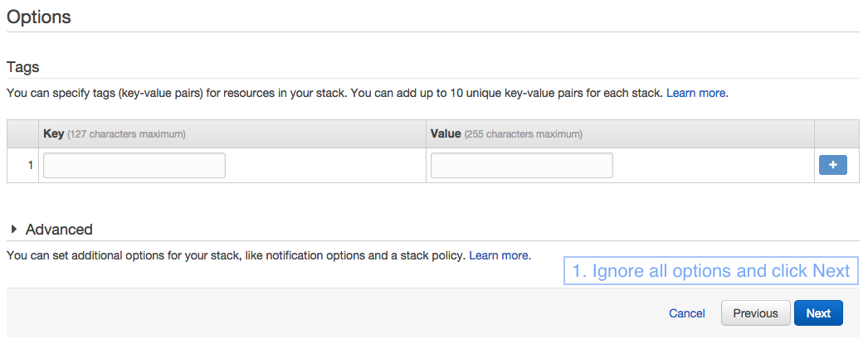This screenshot has height=344, width=868.
Task: Click the Next button
Action: (818, 313)
